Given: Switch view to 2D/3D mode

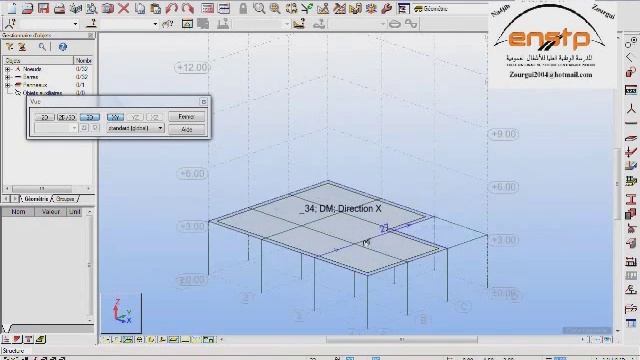Looking at the screenshot, I should click(67, 117).
